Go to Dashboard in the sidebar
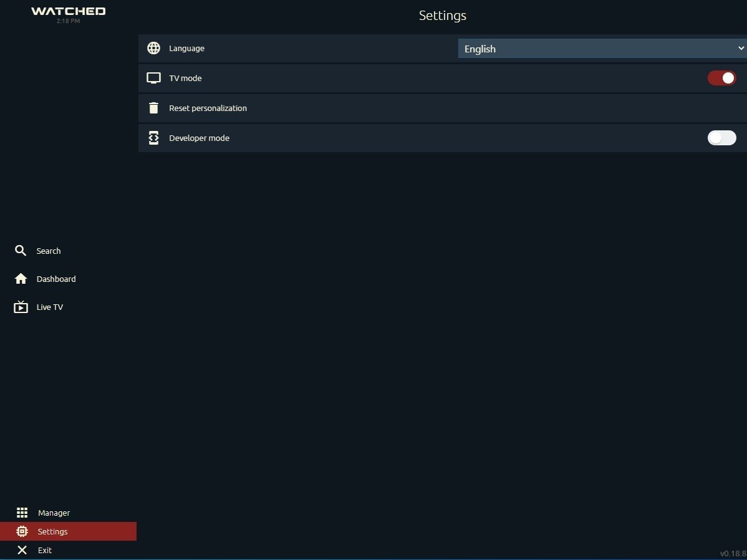Viewport: 747px width, 560px height. (56, 279)
